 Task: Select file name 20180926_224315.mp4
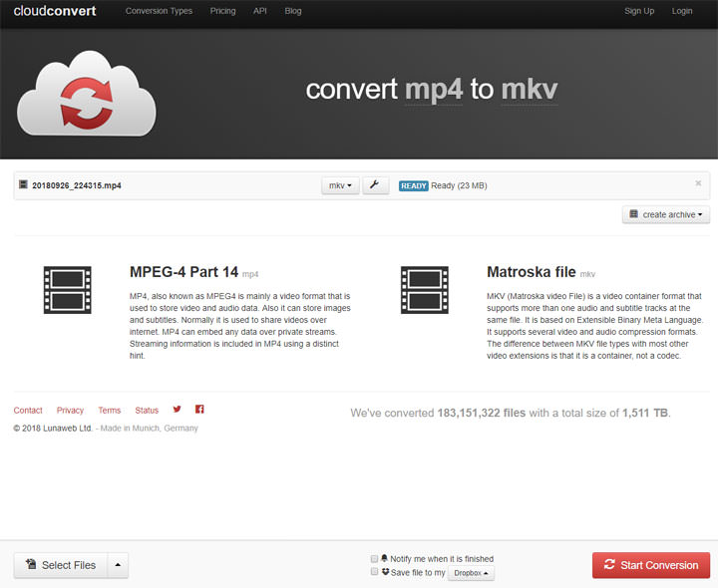(x=77, y=185)
